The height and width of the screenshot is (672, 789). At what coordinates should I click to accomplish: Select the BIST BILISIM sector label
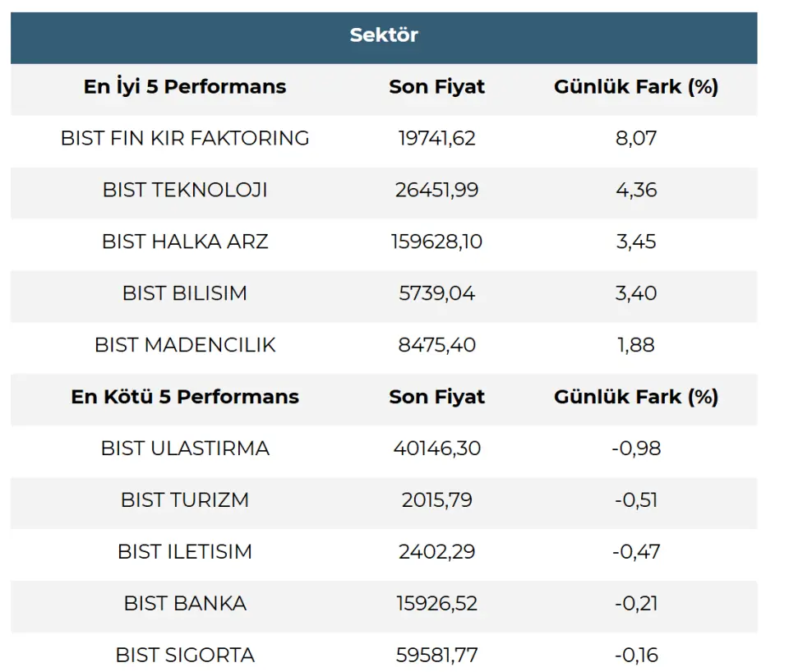point(185,293)
